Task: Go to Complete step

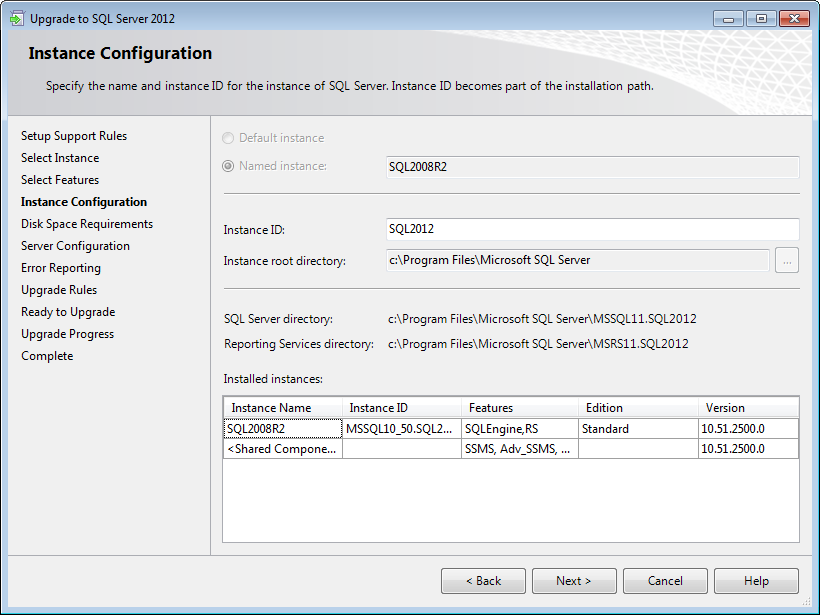Action: click(47, 356)
